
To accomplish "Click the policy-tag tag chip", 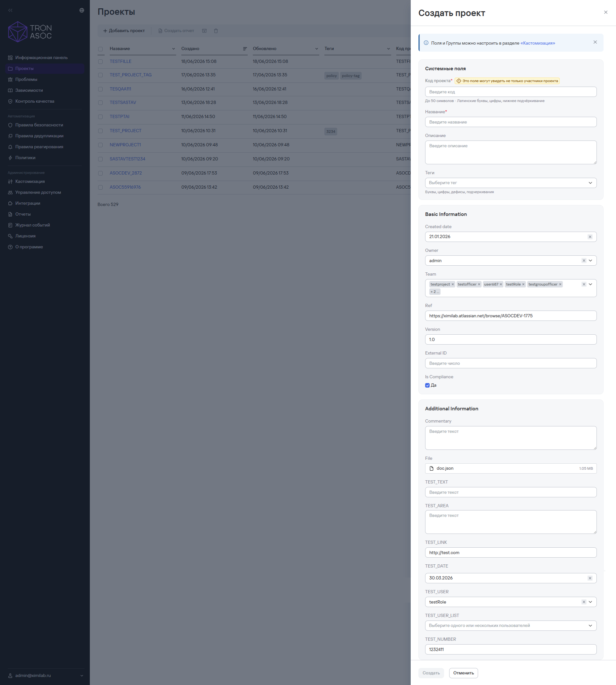I will pyautogui.click(x=351, y=76).
